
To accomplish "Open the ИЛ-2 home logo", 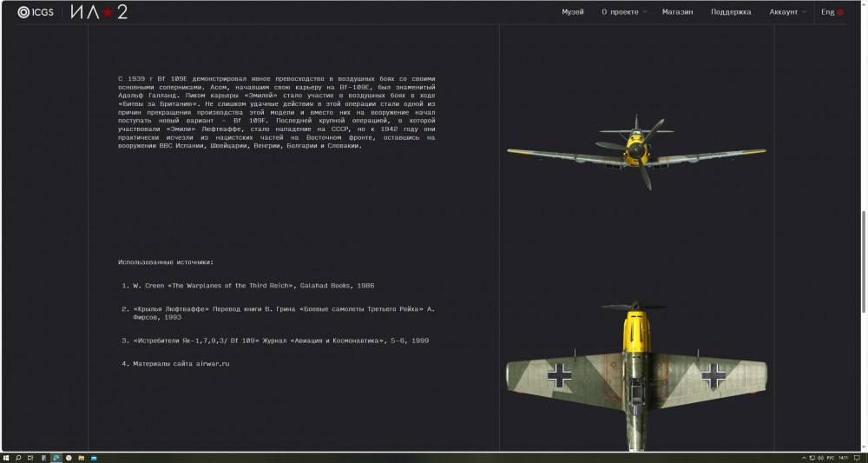I will tap(99, 11).
